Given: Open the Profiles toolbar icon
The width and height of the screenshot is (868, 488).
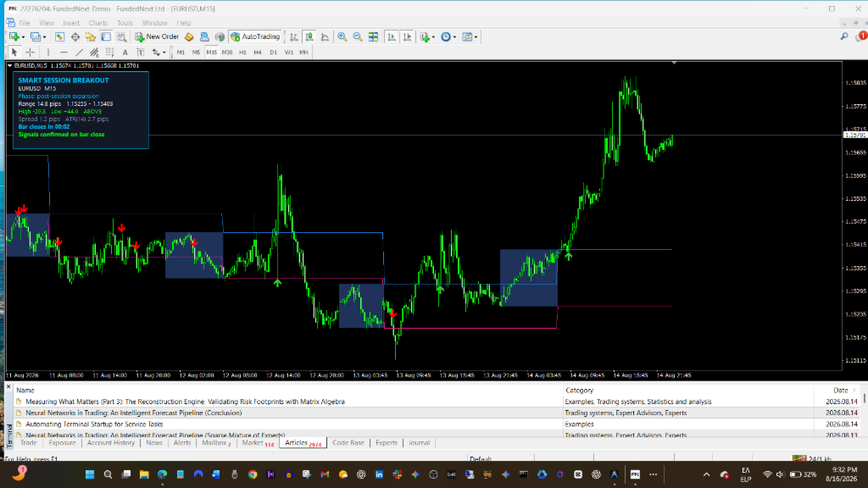Looking at the screenshot, I should click(x=36, y=37).
